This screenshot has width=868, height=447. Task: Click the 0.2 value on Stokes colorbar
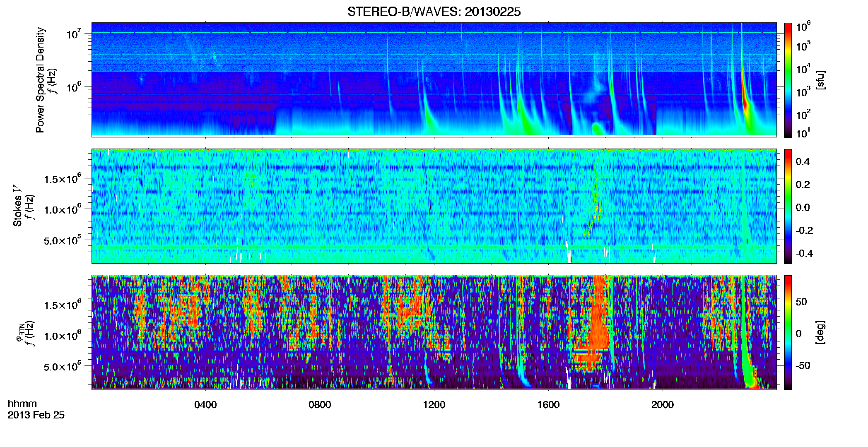(x=803, y=185)
